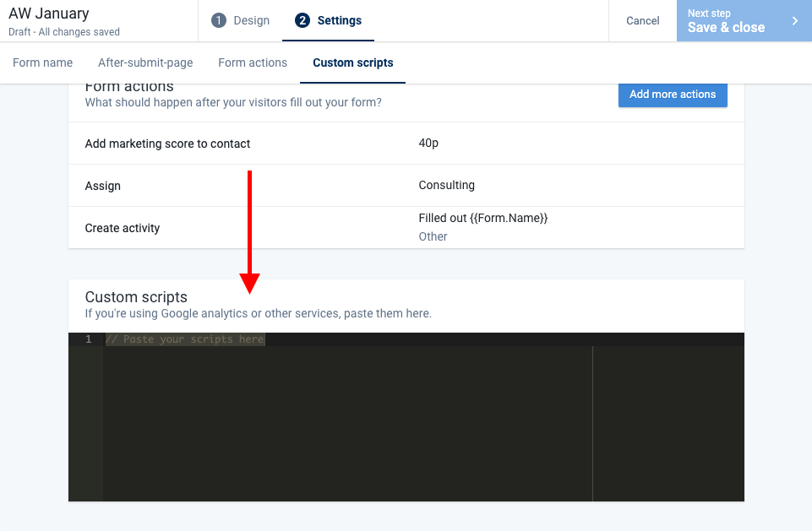The width and height of the screenshot is (812, 531).
Task: Click the Cancel button
Action: (x=642, y=20)
